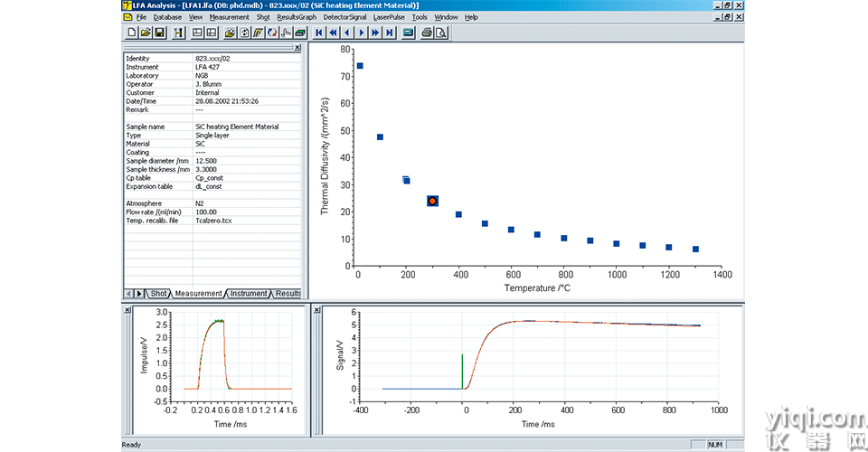Viewport: 868px width, 452px height.
Task: Select the data point near 74 mm²/s
Action: click(x=360, y=66)
